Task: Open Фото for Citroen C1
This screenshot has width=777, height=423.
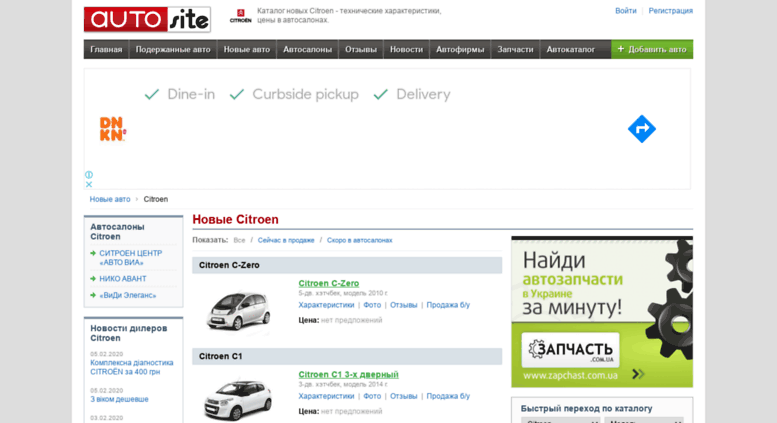Action: [372, 396]
